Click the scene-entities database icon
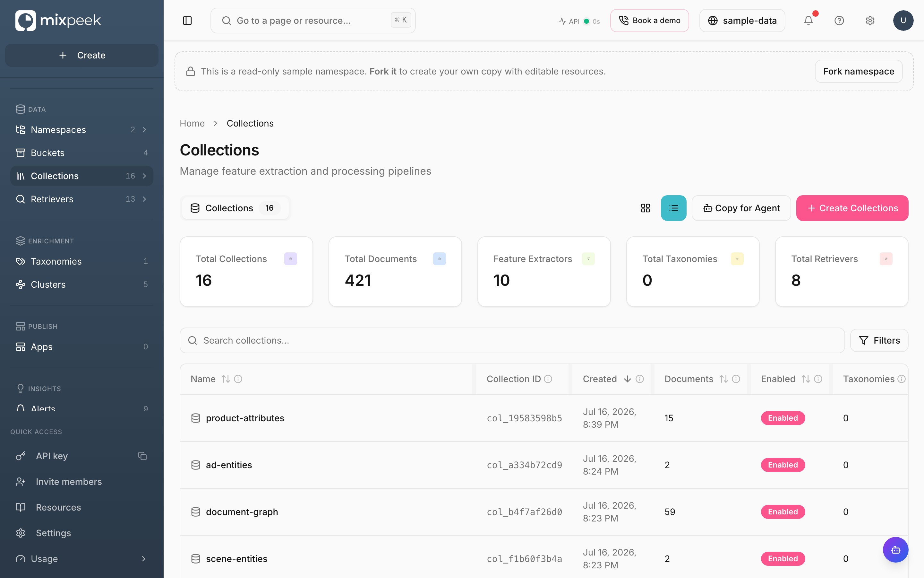Screen dimensions: 924x578 click(x=195, y=558)
